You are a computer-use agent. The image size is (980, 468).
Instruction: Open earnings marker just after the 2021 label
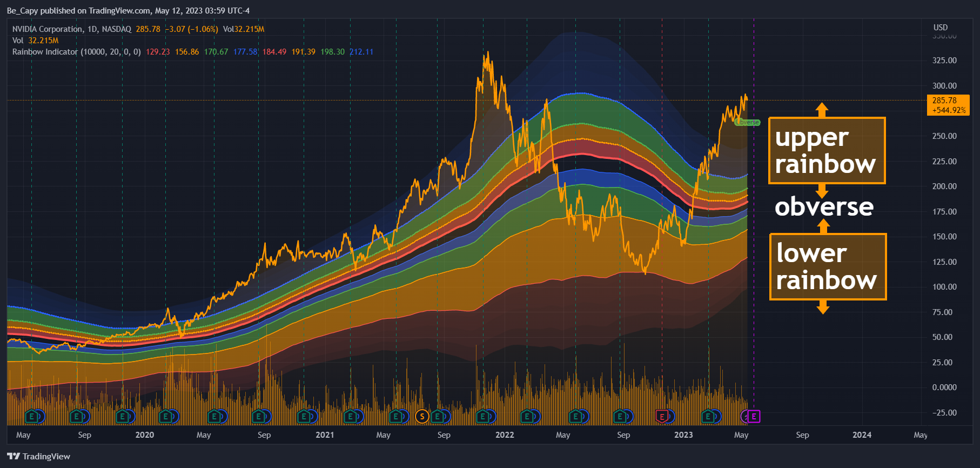351,417
